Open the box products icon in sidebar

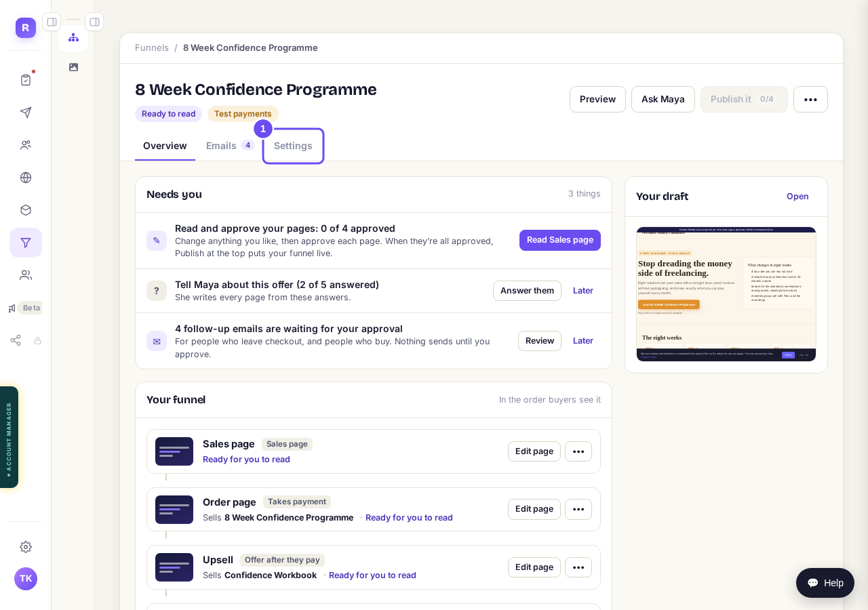point(26,210)
